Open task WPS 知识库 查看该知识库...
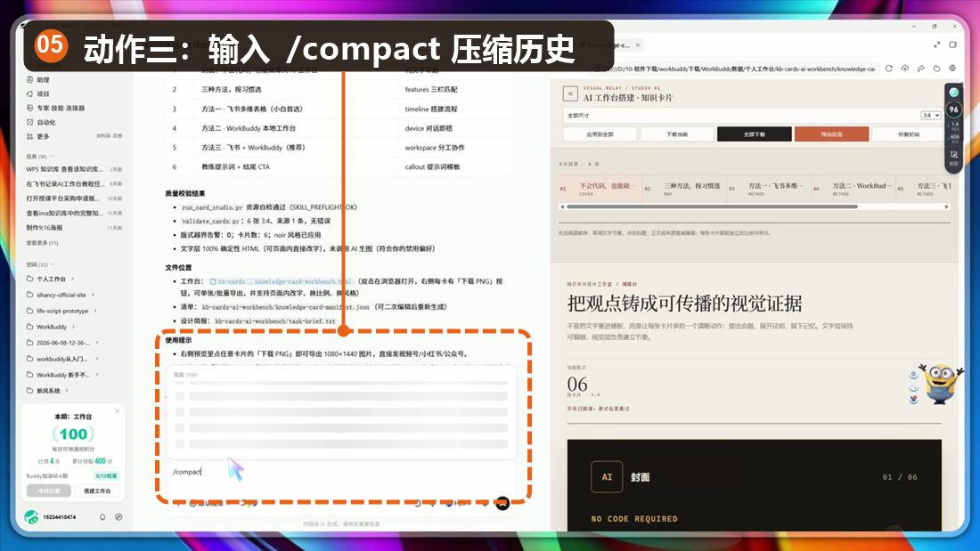 coord(74,169)
